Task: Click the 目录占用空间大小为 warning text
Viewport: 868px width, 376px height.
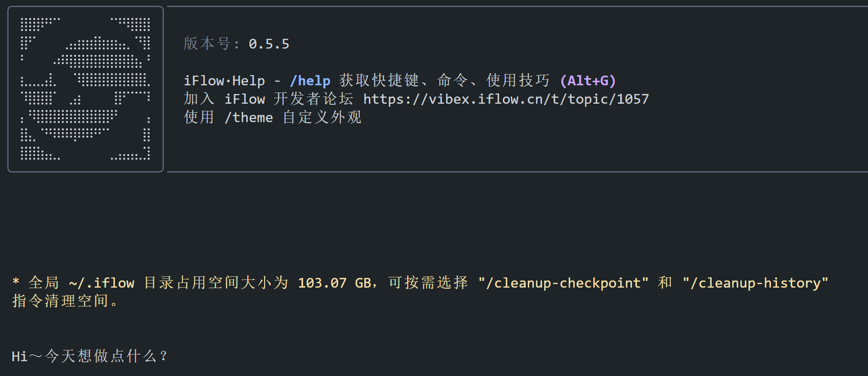Action: point(216,283)
